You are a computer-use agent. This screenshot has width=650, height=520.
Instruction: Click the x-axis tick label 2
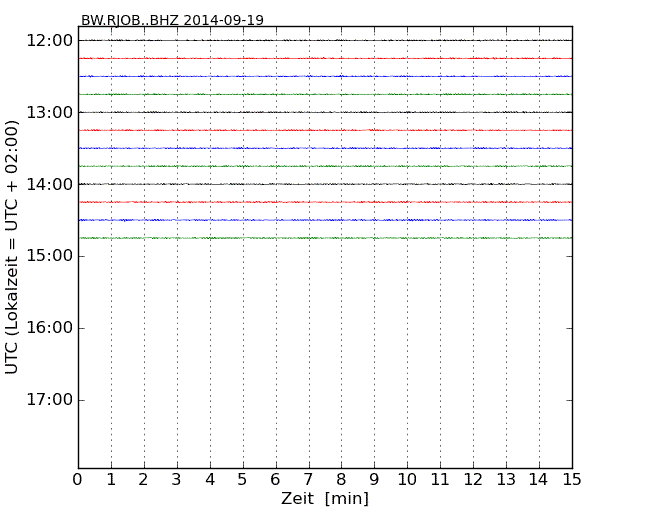pos(143,480)
